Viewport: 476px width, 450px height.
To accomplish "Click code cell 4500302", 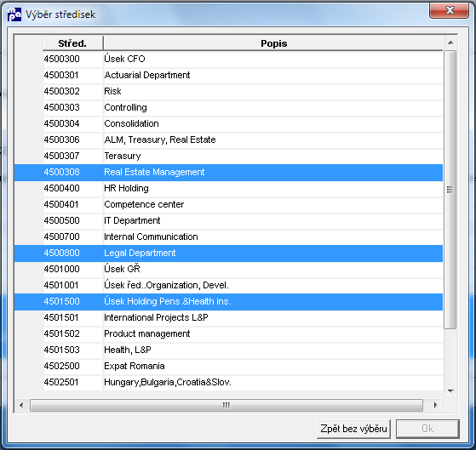I will pos(73,91).
